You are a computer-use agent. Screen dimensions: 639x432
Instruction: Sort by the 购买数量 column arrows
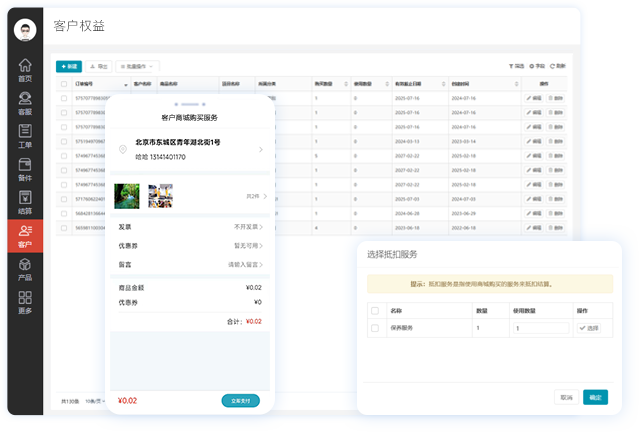point(346,84)
